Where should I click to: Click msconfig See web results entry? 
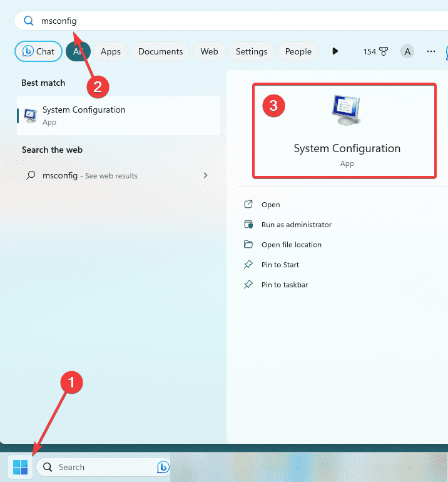119,175
